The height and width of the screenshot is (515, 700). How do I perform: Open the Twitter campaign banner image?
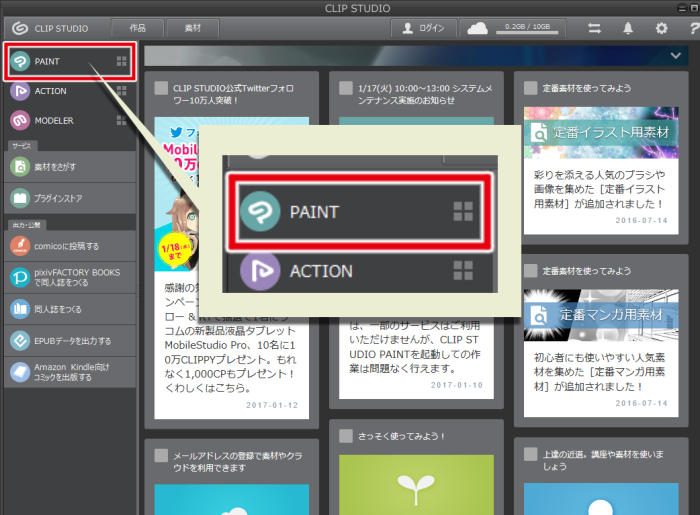[176, 194]
